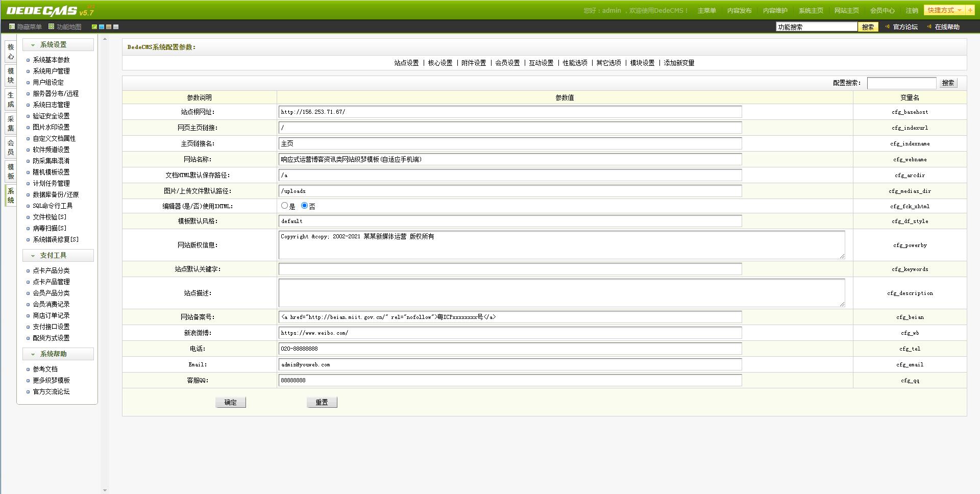Screen dimensions: 980x494
Task: Click the DedeCMS v5.7 logo
Action: coord(50,11)
